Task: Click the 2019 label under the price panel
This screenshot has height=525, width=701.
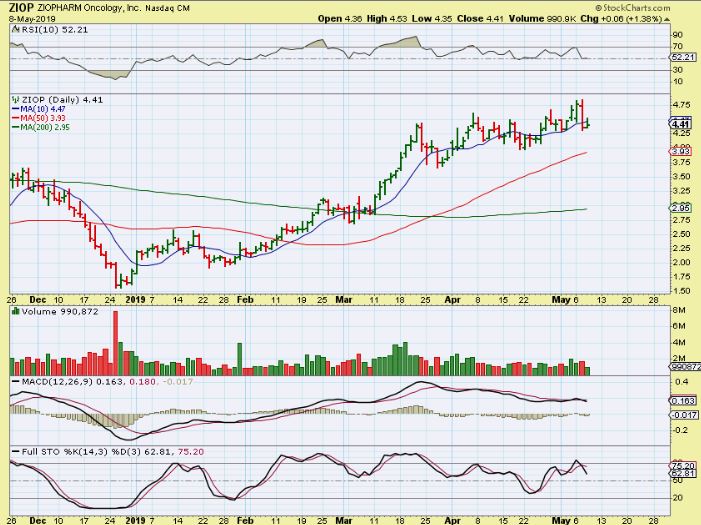Action: (135, 300)
